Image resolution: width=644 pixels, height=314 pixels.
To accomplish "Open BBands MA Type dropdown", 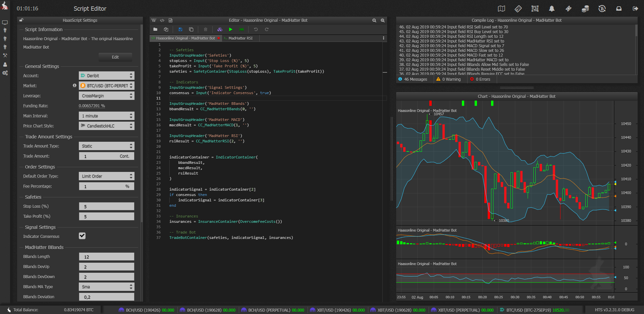I will [107, 287].
